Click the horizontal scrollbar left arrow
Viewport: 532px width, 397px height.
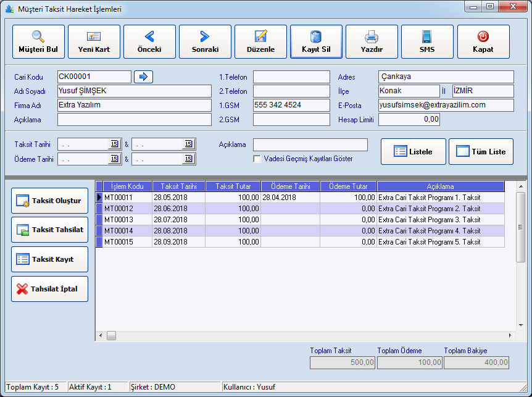click(101, 336)
